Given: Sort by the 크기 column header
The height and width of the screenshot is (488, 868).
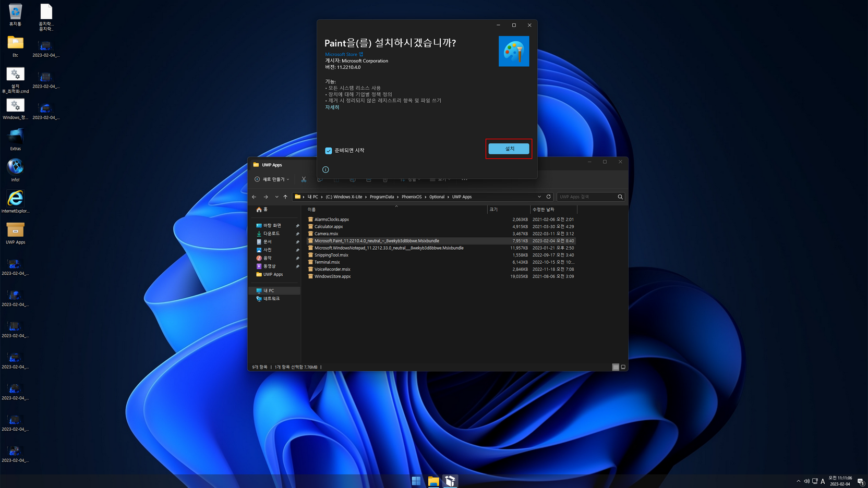Looking at the screenshot, I should pos(509,210).
